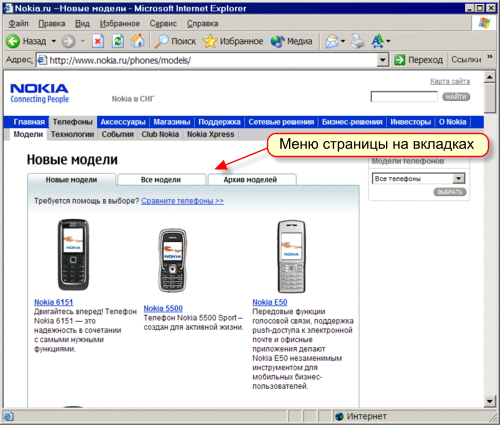This screenshot has height=425, width=500.
Task: Open the Магазины navigation item
Action: point(172,122)
